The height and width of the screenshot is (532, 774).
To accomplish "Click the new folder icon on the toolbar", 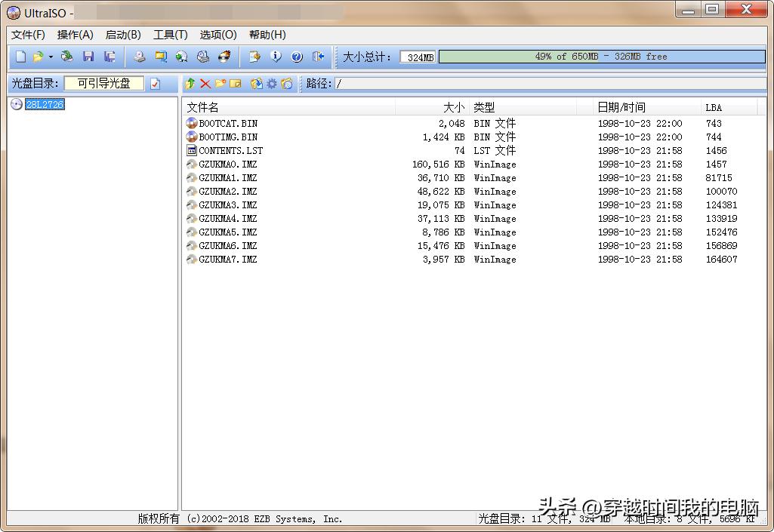I will (219, 84).
